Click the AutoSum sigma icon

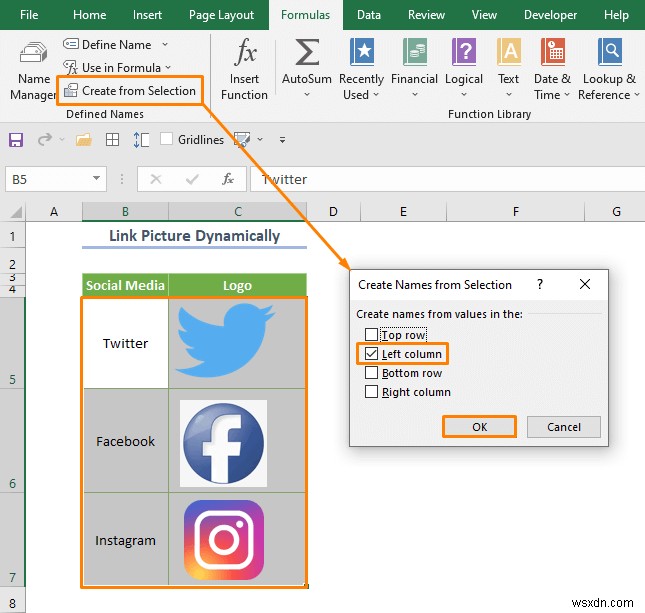tap(307, 52)
